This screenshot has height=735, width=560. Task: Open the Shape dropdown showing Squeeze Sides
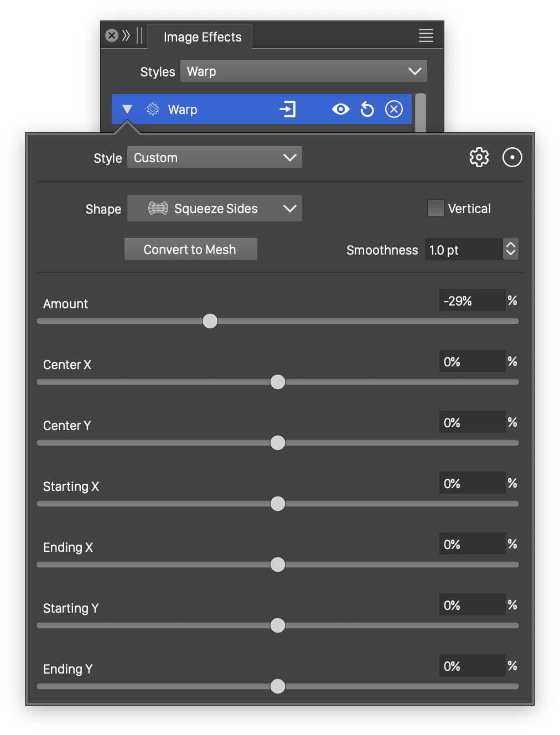pyautogui.click(x=215, y=209)
